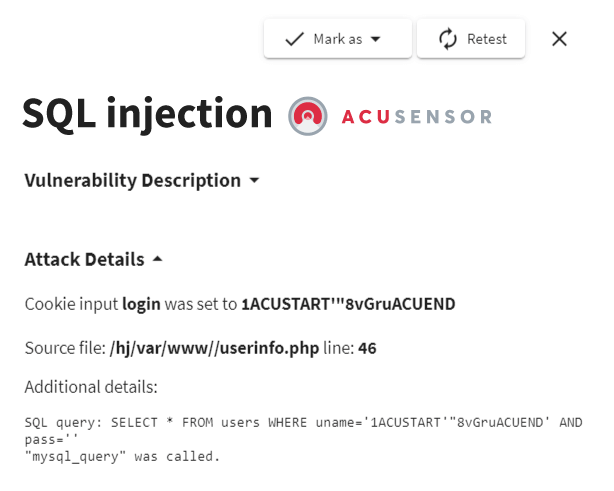
Task: Click the SQL injection title
Action: click(x=147, y=115)
